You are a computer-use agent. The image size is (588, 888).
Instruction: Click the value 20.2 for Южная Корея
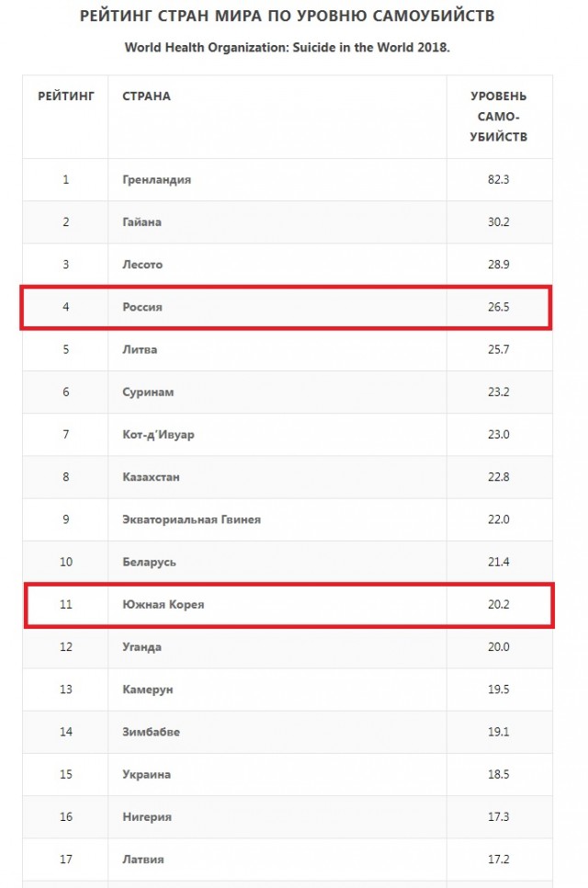pyautogui.click(x=499, y=604)
